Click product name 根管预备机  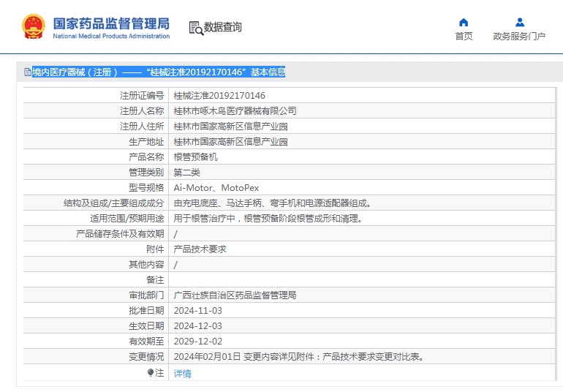click(196, 157)
